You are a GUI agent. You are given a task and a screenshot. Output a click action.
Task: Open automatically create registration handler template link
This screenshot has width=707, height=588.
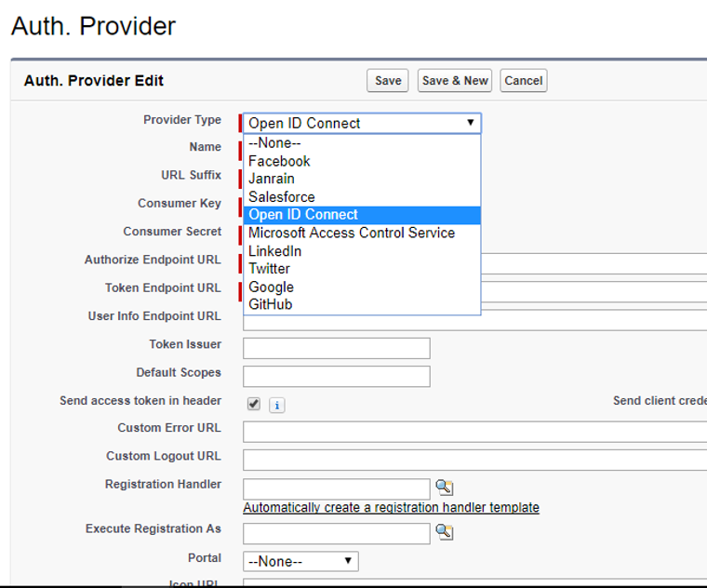[391, 508]
